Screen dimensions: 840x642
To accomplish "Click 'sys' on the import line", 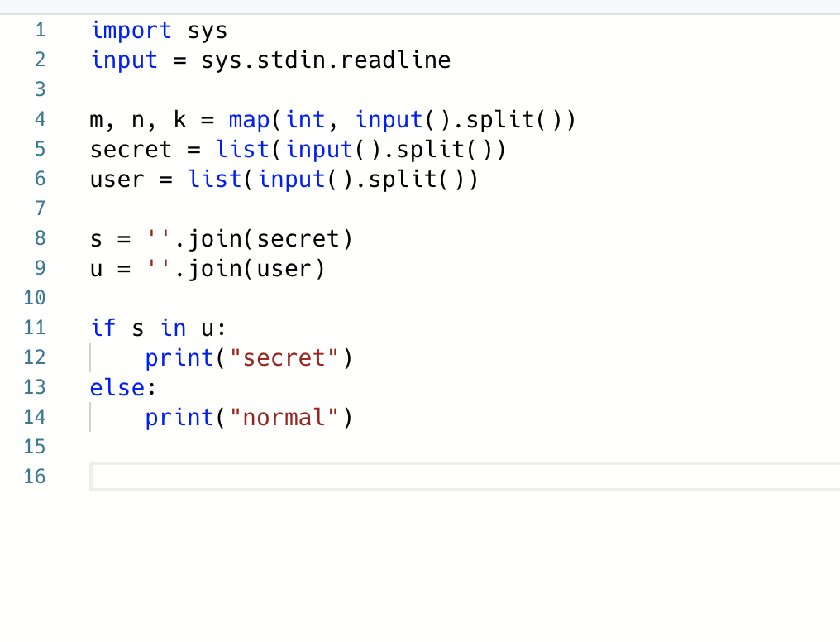I will (x=208, y=31).
